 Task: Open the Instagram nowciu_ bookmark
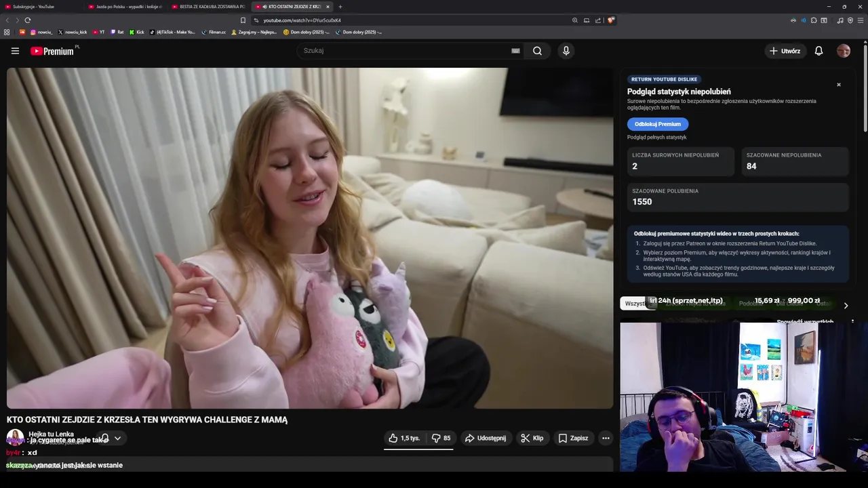pyautogui.click(x=41, y=32)
